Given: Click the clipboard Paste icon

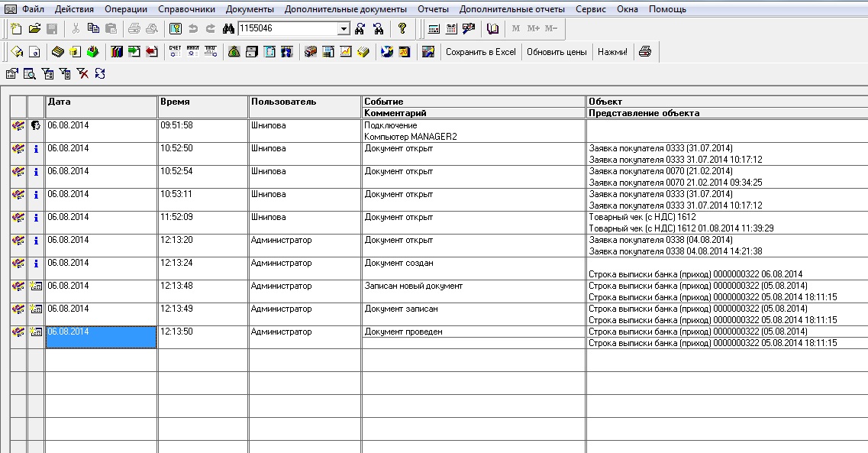Looking at the screenshot, I should pos(111,29).
